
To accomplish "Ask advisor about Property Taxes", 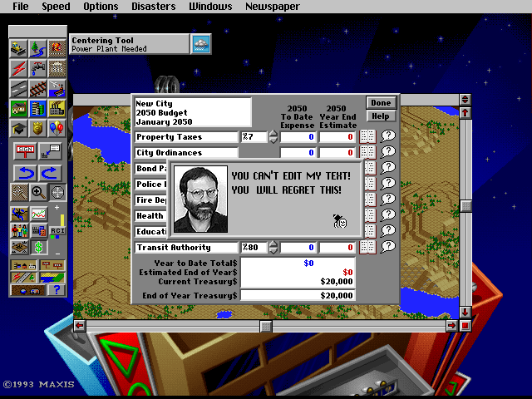I will coord(388,136).
